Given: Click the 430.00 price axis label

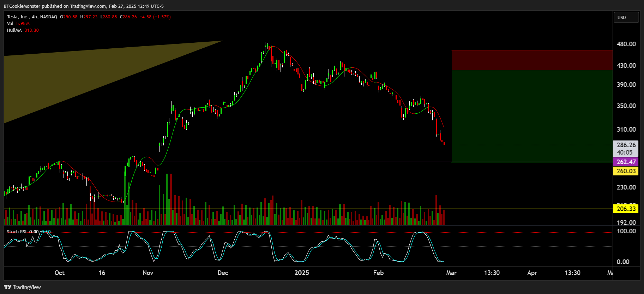Looking at the screenshot, I should (x=626, y=66).
